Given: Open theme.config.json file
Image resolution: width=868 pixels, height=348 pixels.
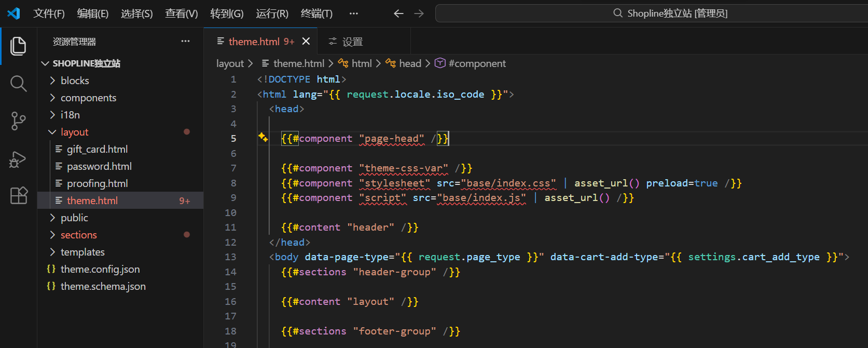Looking at the screenshot, I should click(100, 269).
